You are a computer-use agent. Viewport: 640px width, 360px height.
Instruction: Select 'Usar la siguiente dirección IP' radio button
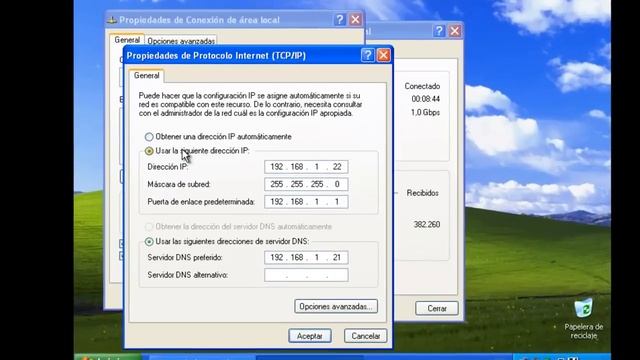pos(149,151)
